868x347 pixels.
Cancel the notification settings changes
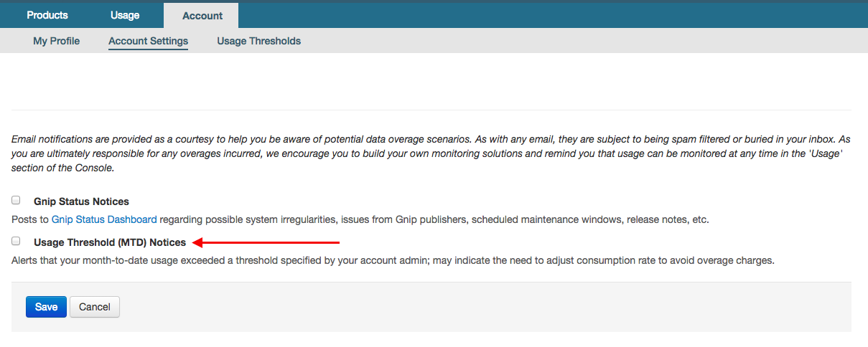[x=95, y=307]
